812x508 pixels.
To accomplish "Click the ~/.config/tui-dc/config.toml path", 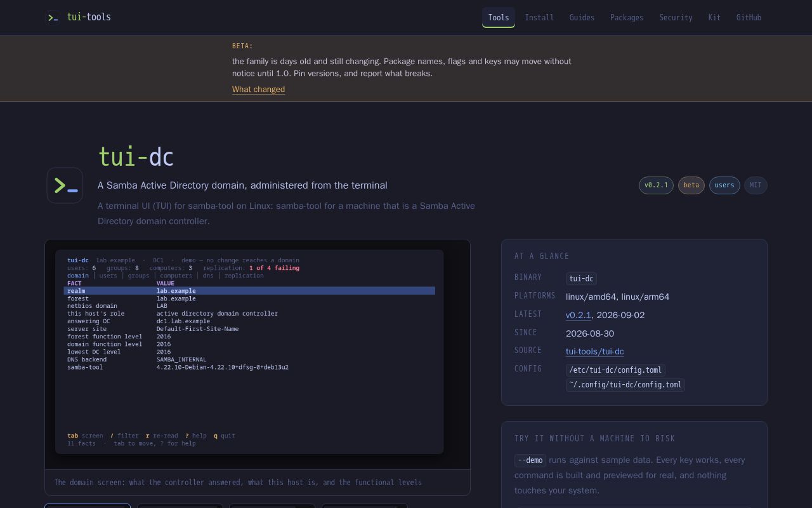I will tap(625, 385).
